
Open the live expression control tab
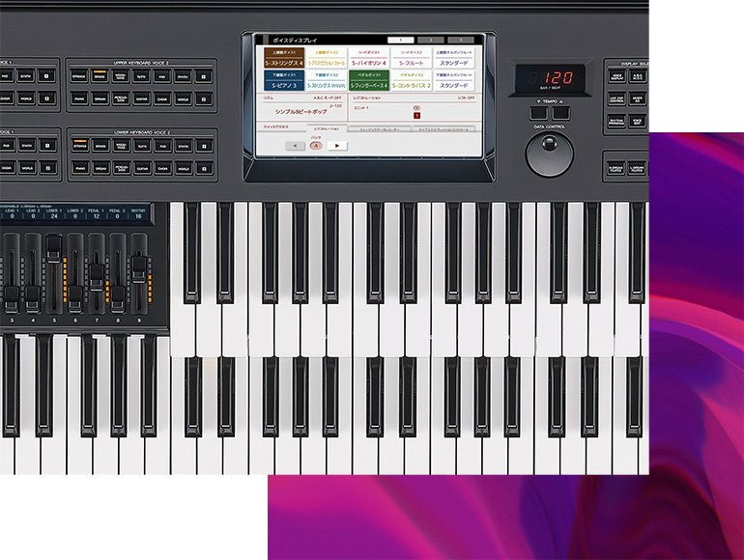444,129
